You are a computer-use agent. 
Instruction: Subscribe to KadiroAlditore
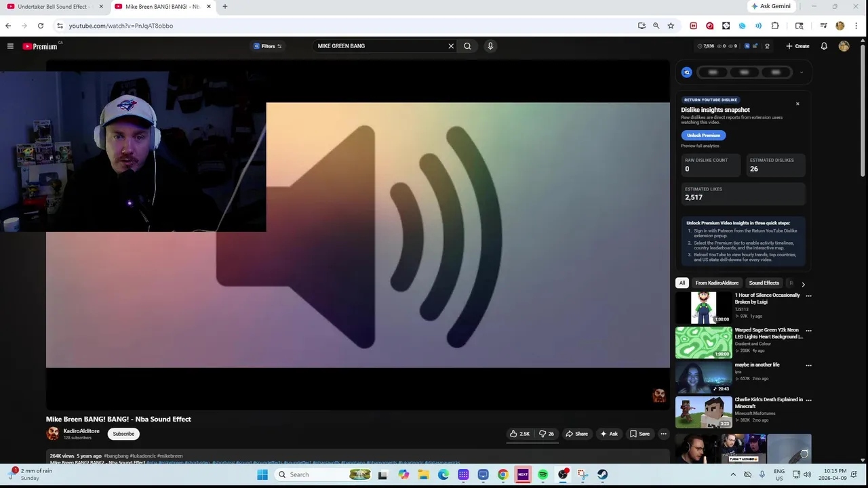(x=123, y=434)
